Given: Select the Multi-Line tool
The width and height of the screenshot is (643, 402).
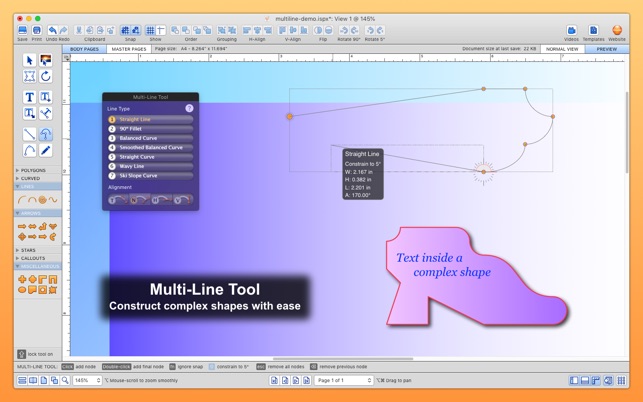Looking at the screenshot, I should tap(46, 134).
